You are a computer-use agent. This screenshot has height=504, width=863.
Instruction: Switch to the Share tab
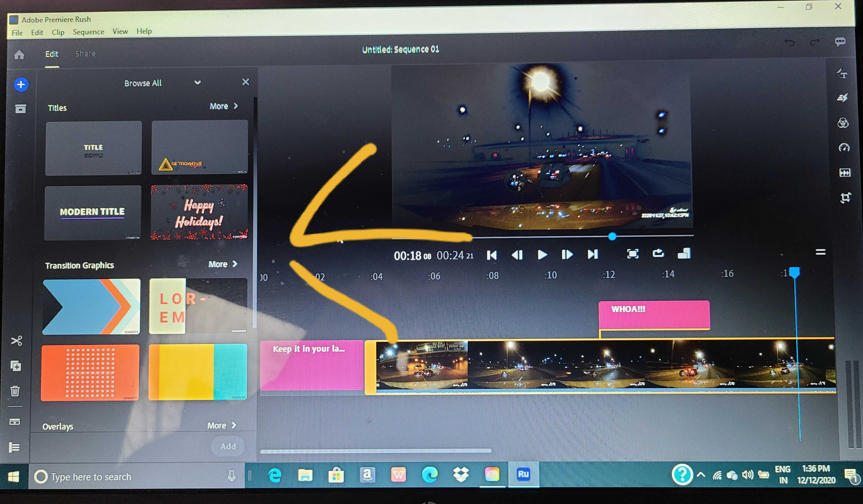tap(85, 53)
